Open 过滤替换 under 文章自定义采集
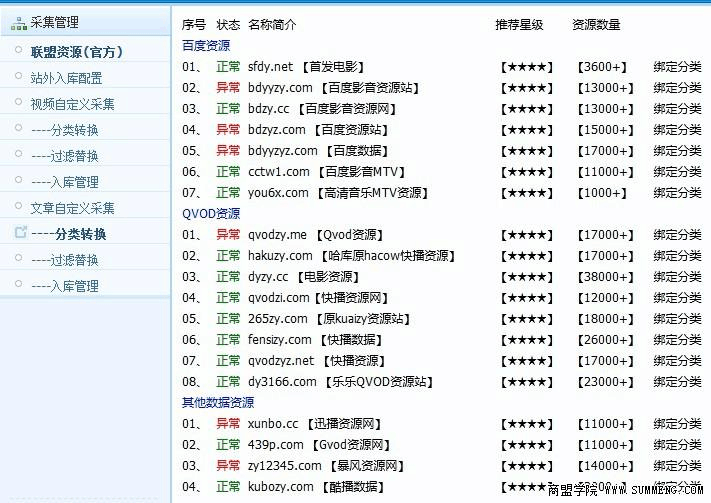This screenshot has width=711, height=503. click(65, 260)
